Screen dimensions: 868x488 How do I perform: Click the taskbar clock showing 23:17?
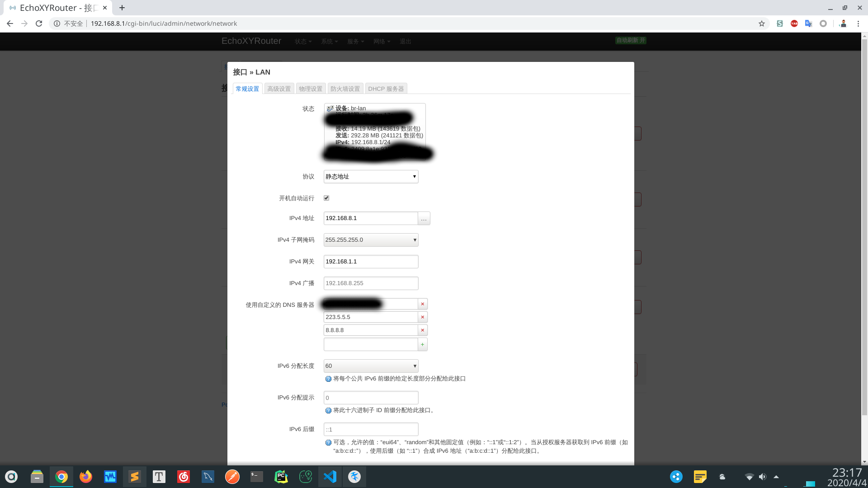(847, 473)
